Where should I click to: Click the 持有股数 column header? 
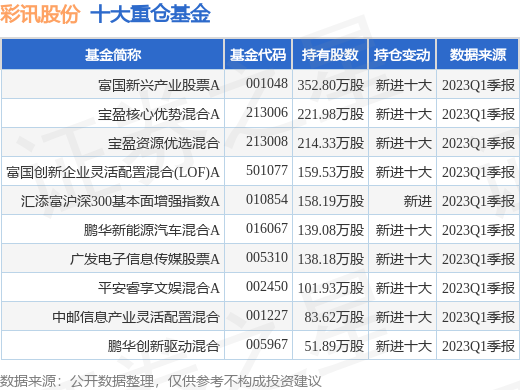coord(330,55)
